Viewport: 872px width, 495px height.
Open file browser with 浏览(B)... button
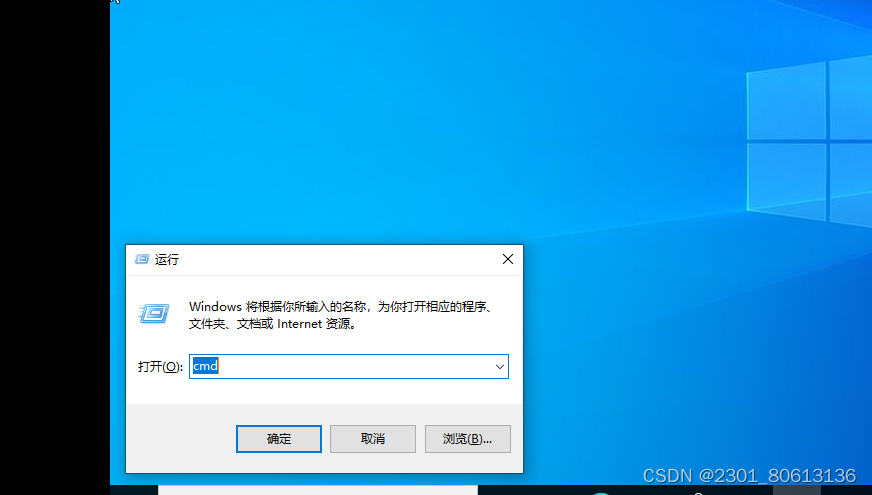(x=467, y=439)
